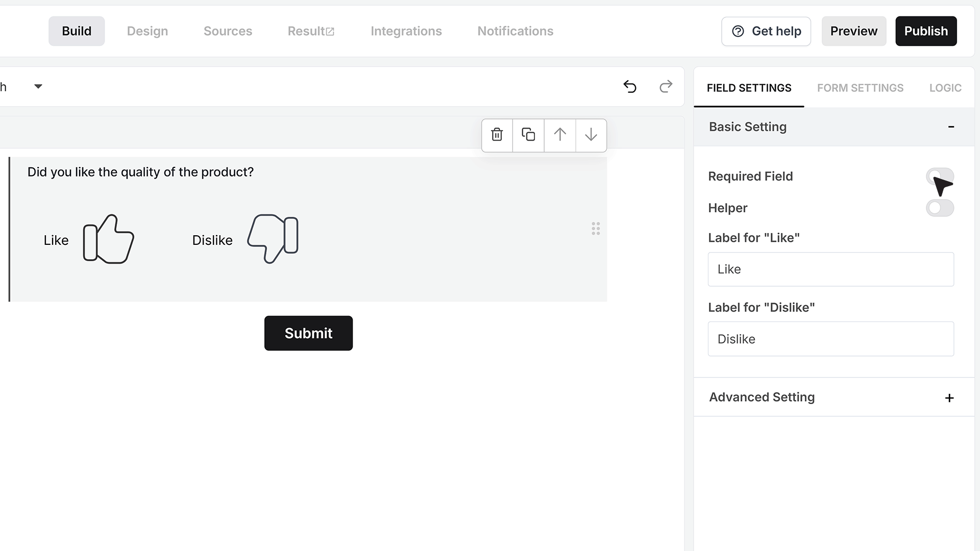
Task: Switch to the Design tab
Action: click(x=148, y=31)
